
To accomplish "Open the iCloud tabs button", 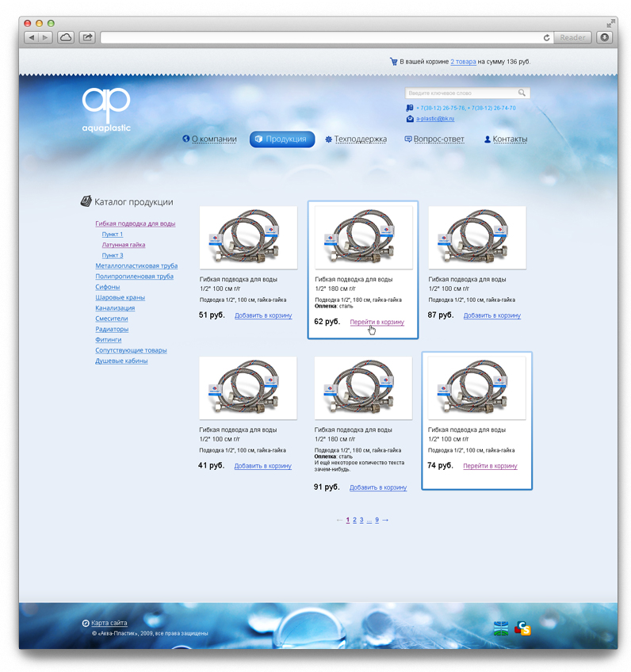I will click(66, 37).
